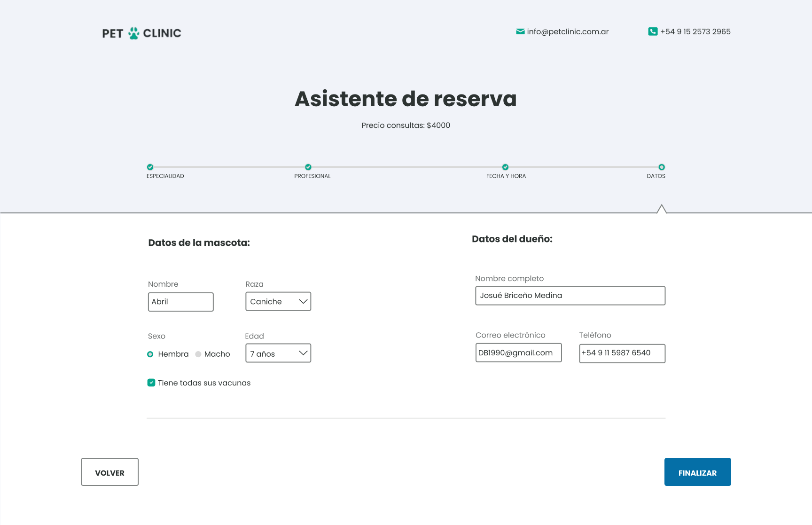Screen dimensions: 812x525
Task: Click the DATOS step label
Action: click(x=656, y=176)
